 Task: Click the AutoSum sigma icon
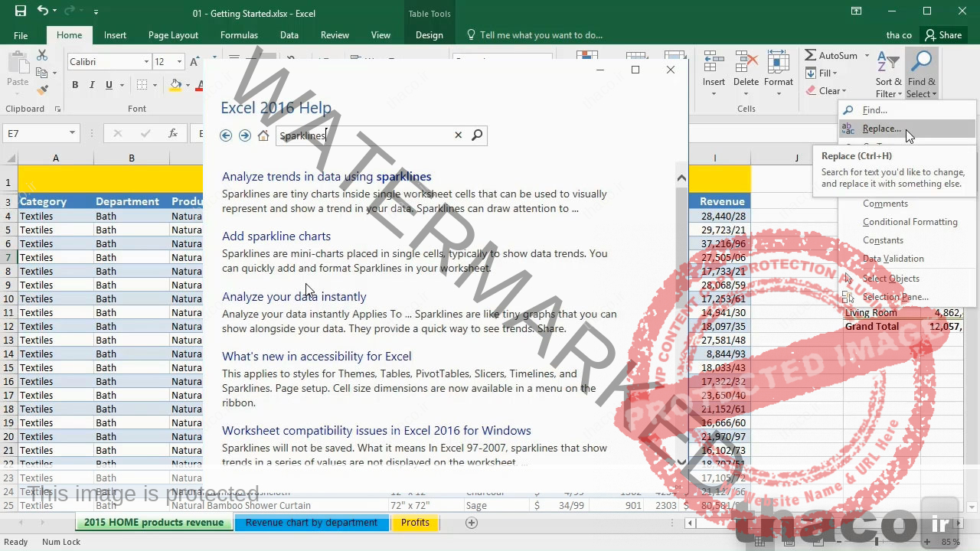coord(810,56)
